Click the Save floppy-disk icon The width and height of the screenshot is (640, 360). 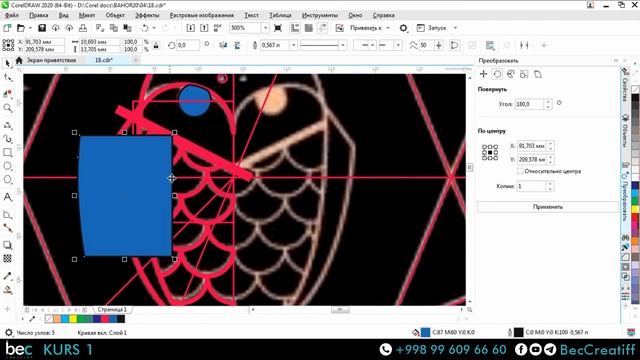[42, 28]
